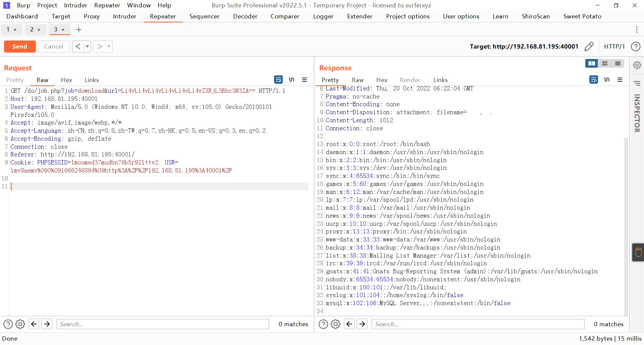Open response editor hamburger menu
The height and width of the screenshot is (345, 644).
pos(620,80)
